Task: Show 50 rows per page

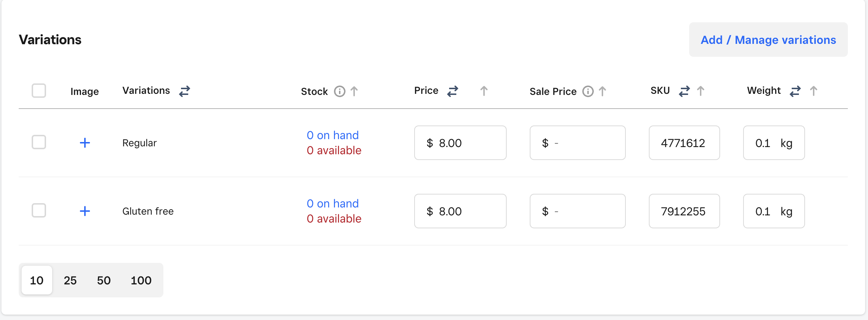Action: (x=104, y=280)
